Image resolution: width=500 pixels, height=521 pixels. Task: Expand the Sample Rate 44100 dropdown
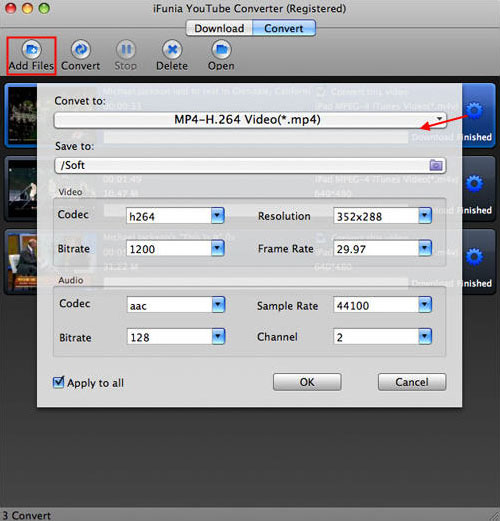click(425, 305)
